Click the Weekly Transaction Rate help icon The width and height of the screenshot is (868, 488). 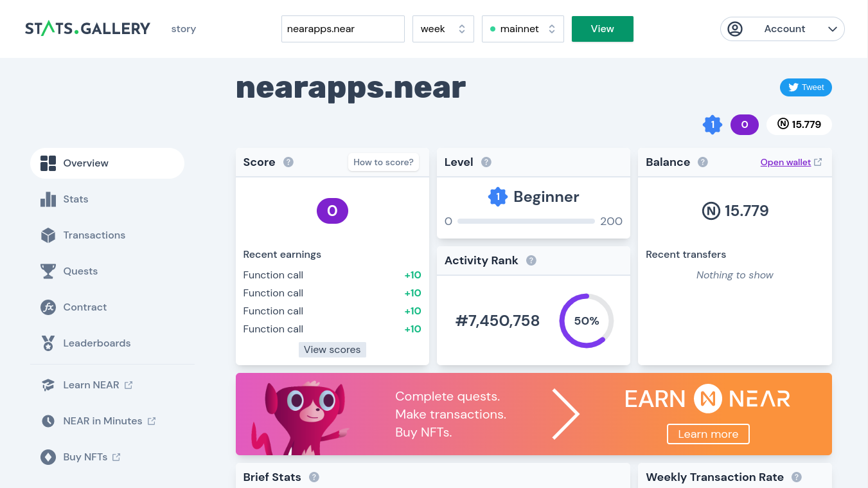[x=797, y=477]
